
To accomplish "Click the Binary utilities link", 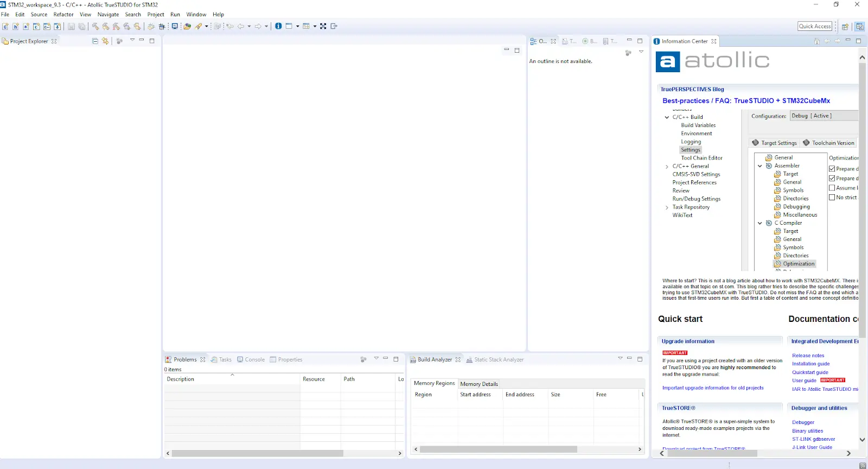I will (807, 431).
